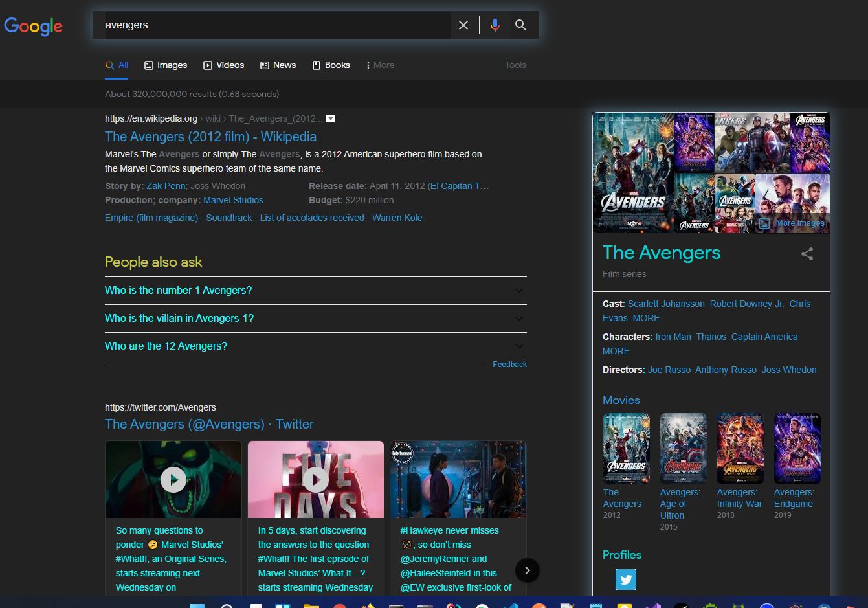
Task: Open the Marvel Studios link
Action: [x=234, y=200]
